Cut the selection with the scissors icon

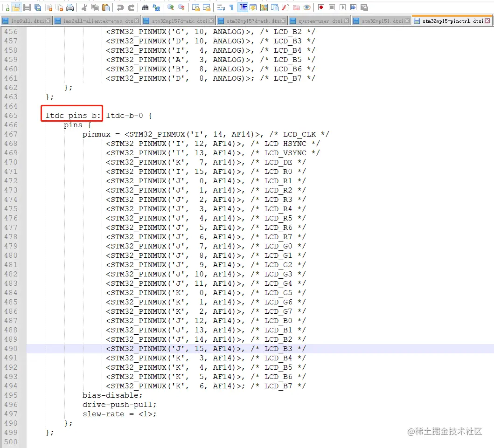coord(84,7)
